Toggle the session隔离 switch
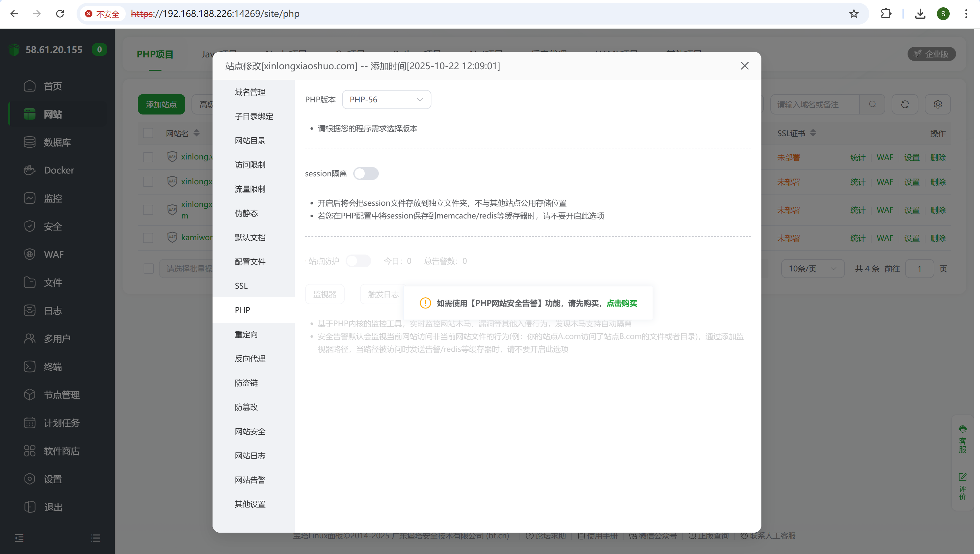This screenshot has width=980, height=554. point(365,174)
